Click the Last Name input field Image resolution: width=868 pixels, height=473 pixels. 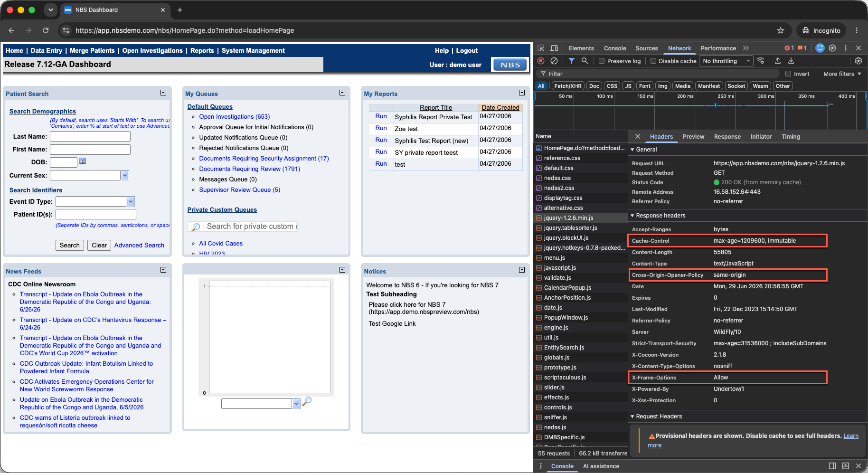[90, 136]
